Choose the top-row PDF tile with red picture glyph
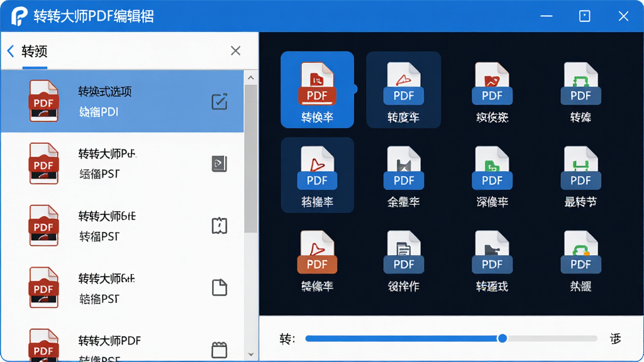 (x=492, y=92)
